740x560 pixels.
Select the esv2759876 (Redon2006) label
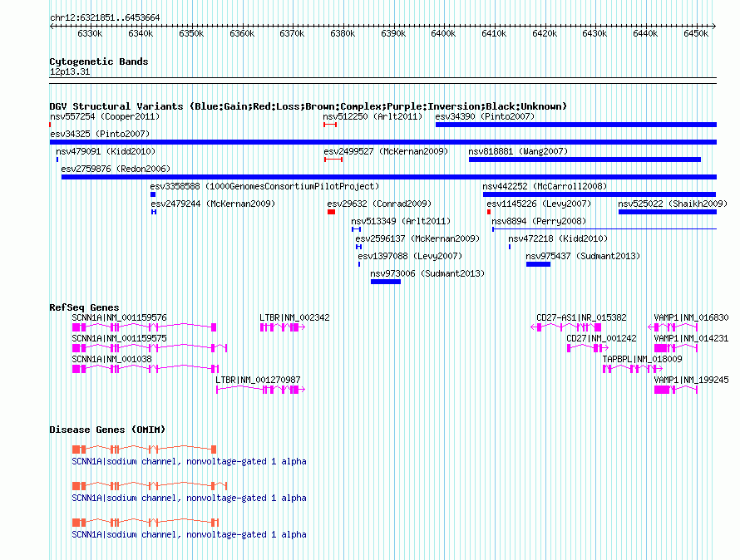[x=116, y=169]
